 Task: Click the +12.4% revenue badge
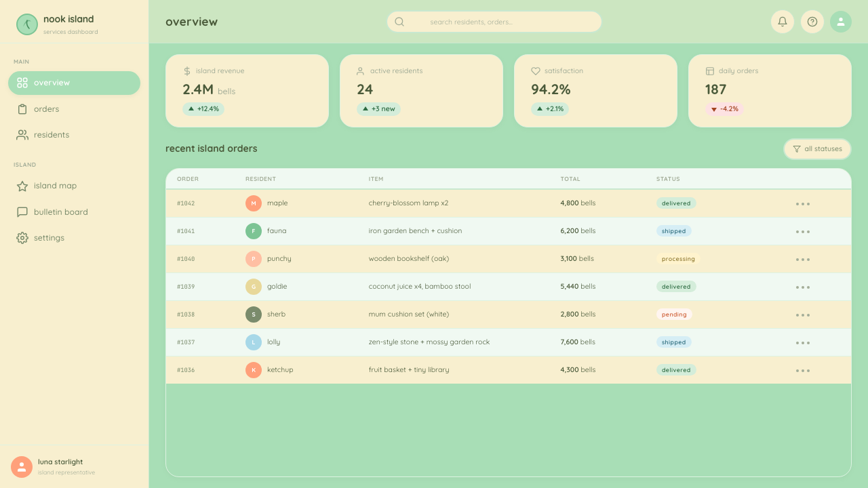coord(203,109)
